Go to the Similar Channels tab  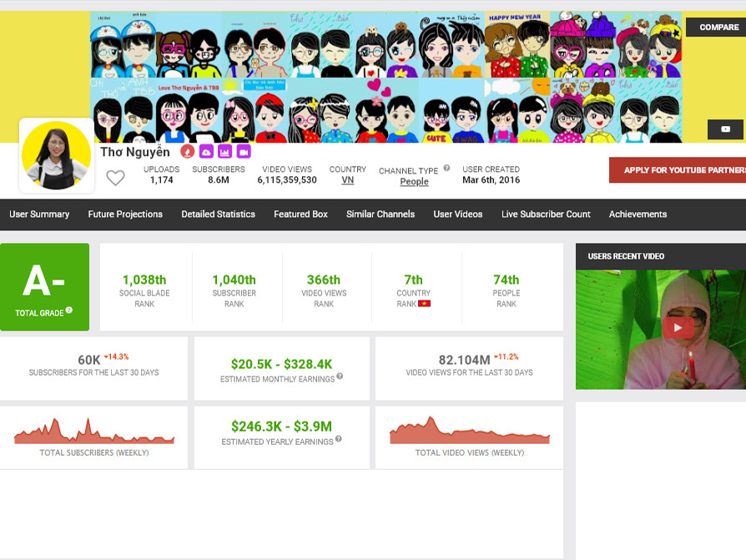point(381,214)
